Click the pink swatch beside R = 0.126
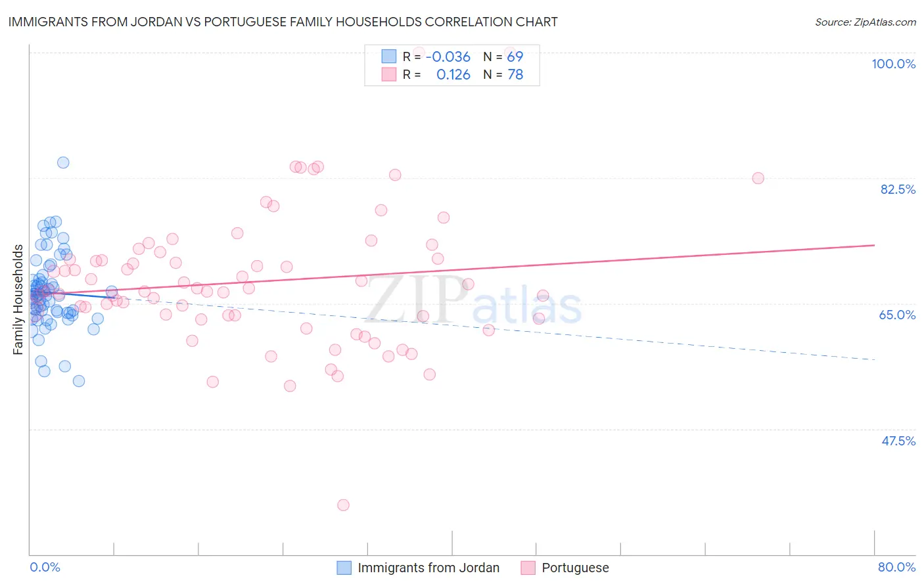924x586 pixels. 389,74
